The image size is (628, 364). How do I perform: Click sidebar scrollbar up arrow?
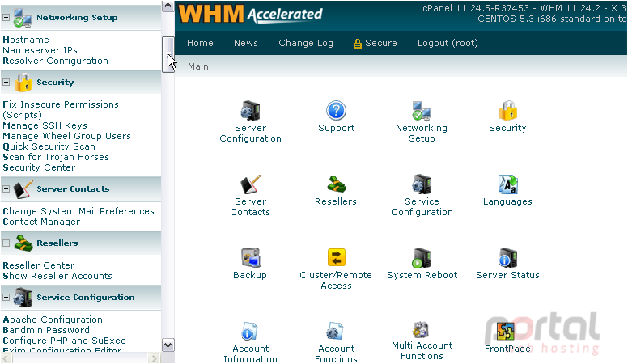pos(168,6)
